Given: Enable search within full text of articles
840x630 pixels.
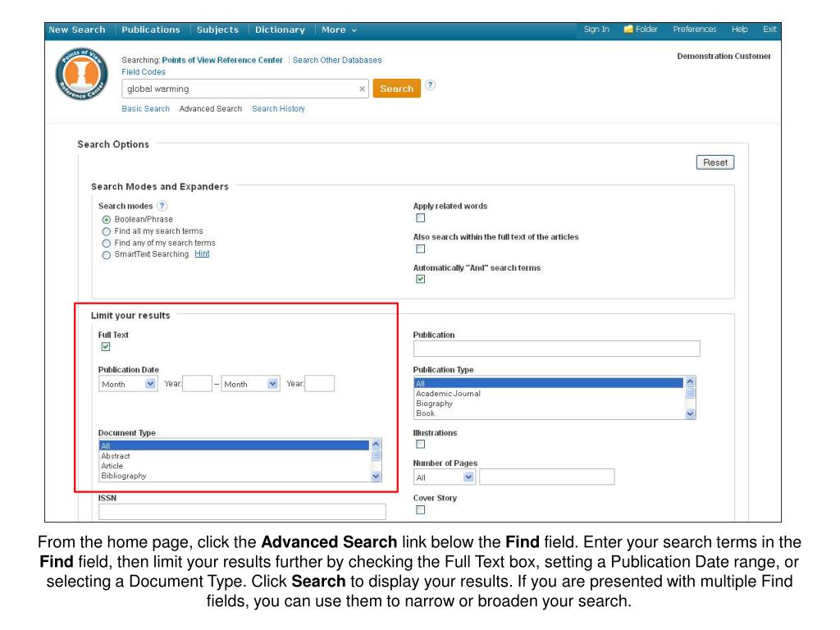Looking at the screenshot, I should [421, 249].
